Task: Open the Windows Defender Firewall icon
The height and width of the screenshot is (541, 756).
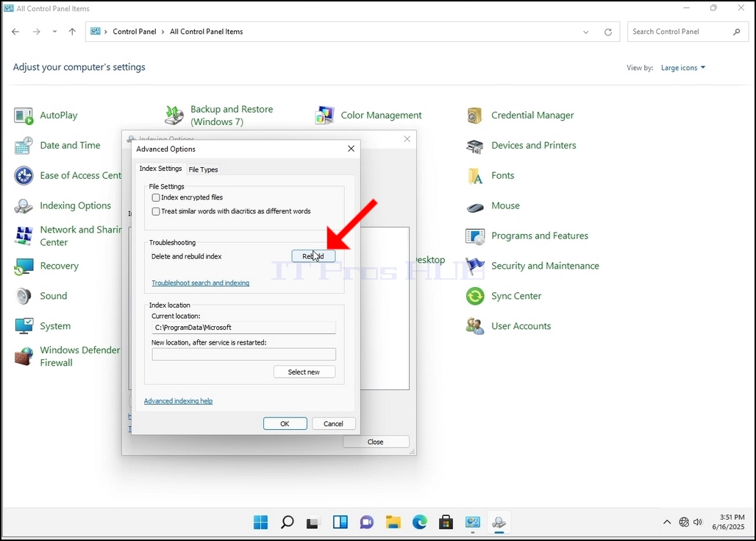Action: [x=23, y=357]
